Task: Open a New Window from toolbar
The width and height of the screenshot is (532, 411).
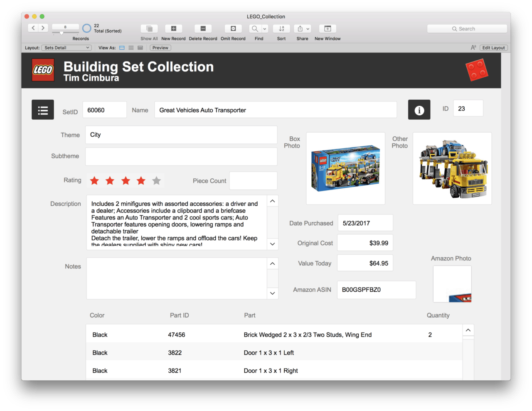Action: (x=328, y=29)
